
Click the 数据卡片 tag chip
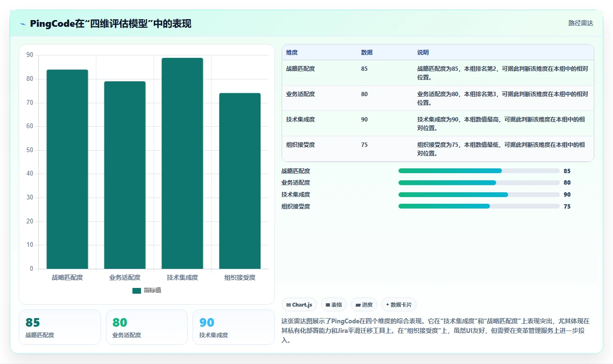pos(398,305)
